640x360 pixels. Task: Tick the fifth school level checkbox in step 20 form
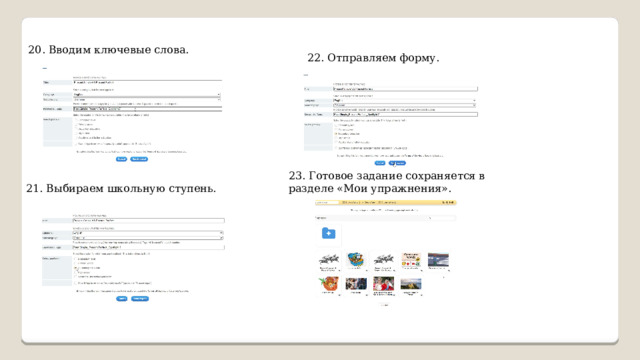point(76,138)
